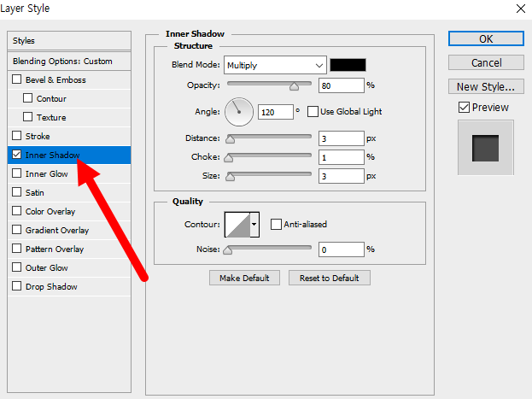
Task: Confirm with the OK button
Action: tap(486, 38)
